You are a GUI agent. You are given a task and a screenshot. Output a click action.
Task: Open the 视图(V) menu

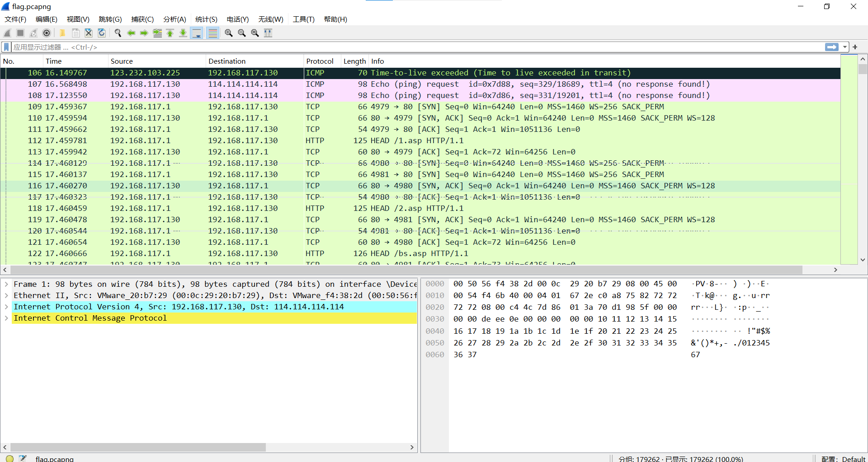point(78,19)
